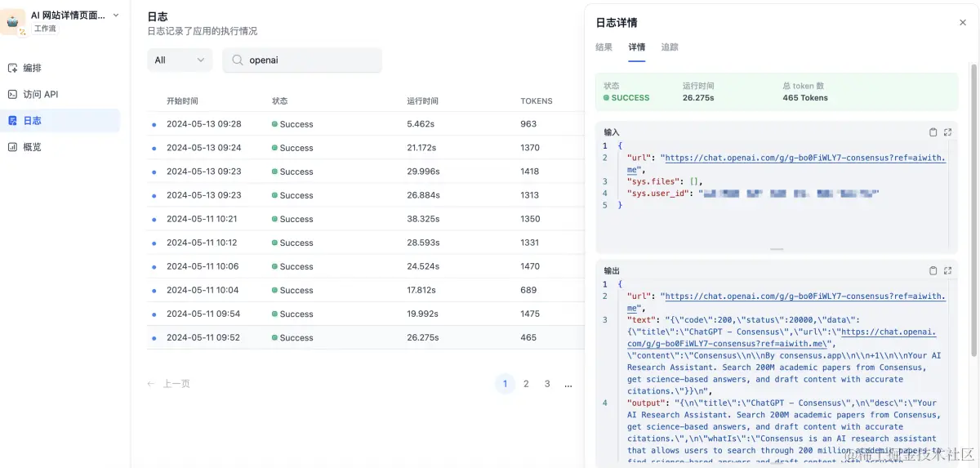Click the 1370 tokens cell

(x=530, y=148)
